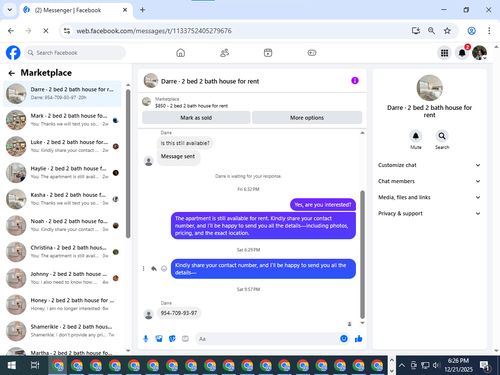This screenshot has width=500, height=375.
Task: Open the purple conversation information icon
Action: [x=355, y=81]
